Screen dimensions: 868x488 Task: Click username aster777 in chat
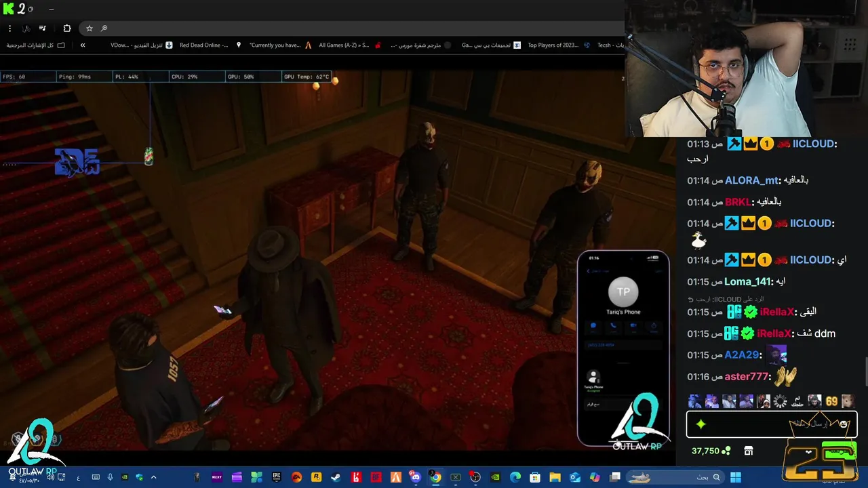747,376
